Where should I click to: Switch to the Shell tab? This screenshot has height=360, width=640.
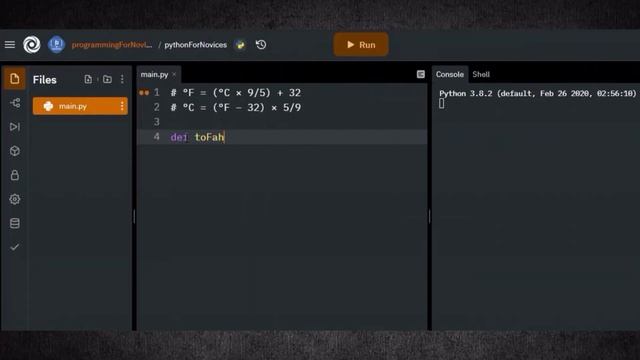[x=481, y=74]
